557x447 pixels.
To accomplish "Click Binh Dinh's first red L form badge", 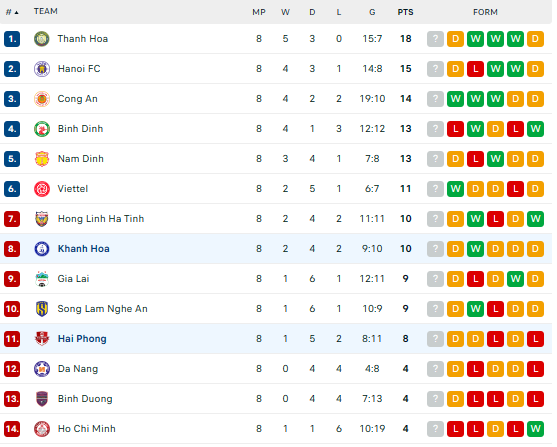I will pyautogui.click(x=455, y=129).
